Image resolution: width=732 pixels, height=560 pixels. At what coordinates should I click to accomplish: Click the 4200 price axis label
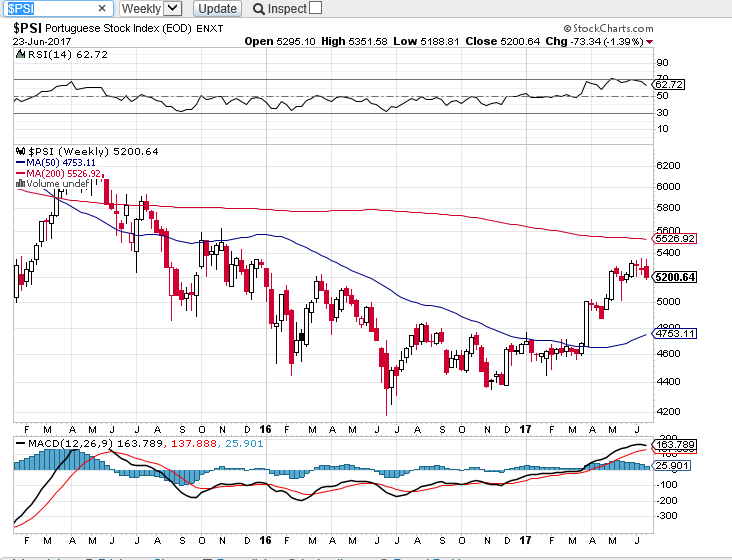pos(668,412)
